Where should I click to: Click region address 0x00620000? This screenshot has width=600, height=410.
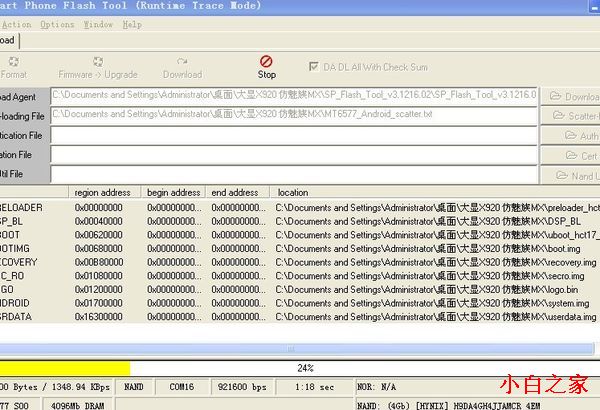click(x=99, y=235)
